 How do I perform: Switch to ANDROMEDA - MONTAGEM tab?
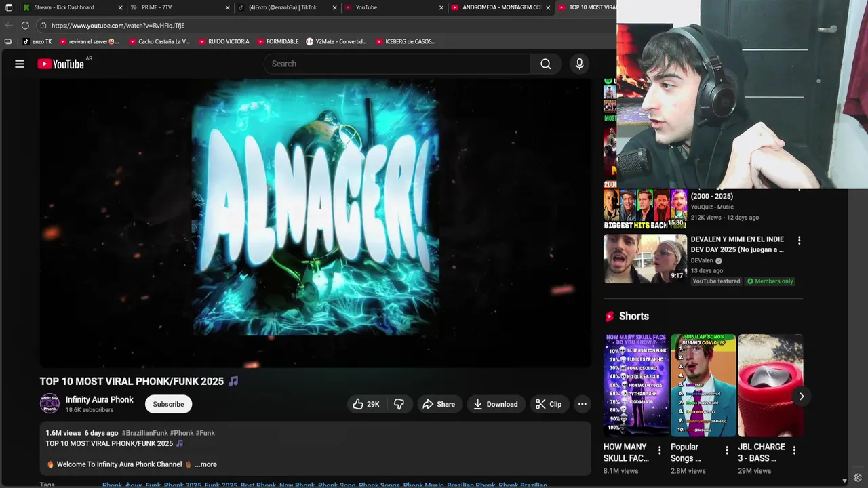point(500,7)
